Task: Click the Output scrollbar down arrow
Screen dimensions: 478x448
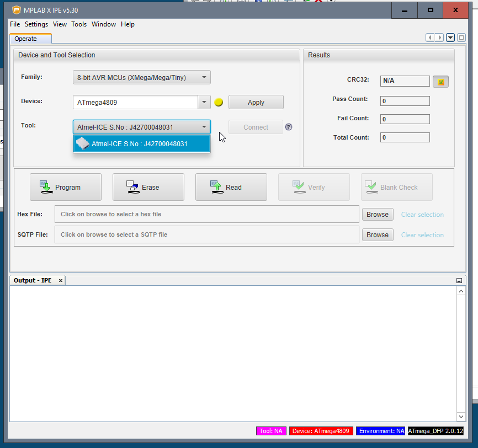Action: tap(461, 417)
